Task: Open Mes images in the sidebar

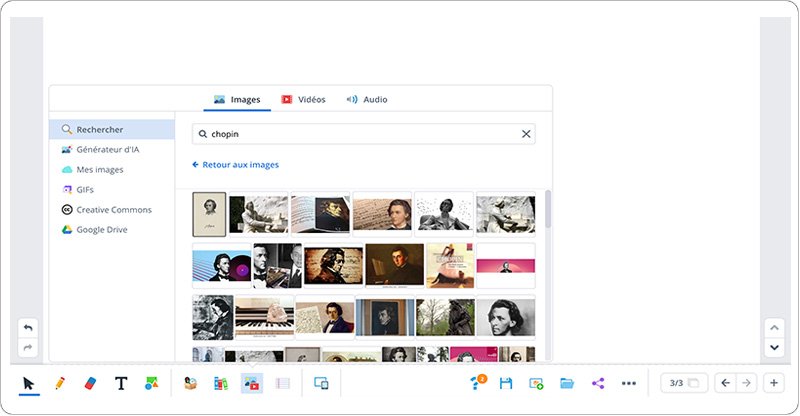Action: (112, 169)
